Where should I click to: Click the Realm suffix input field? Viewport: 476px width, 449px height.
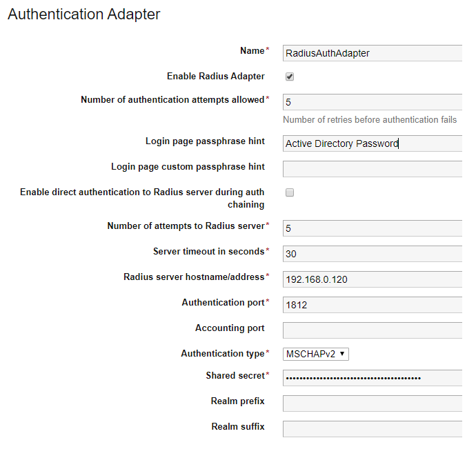click(x=373, y=429)
